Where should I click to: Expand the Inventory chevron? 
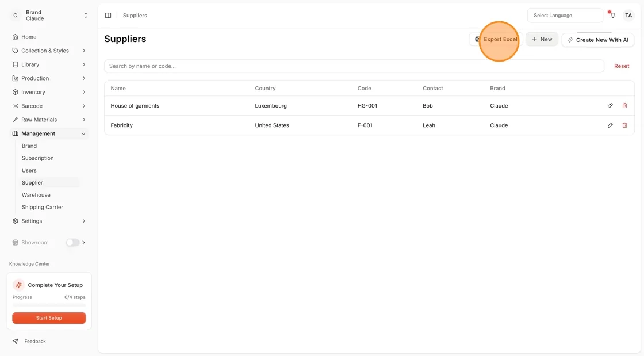click(x=84, y=92)
